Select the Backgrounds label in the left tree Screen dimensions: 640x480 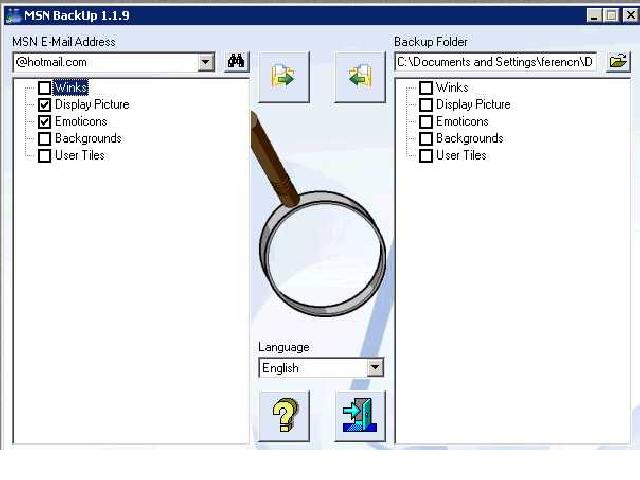[x=88, y=138]
